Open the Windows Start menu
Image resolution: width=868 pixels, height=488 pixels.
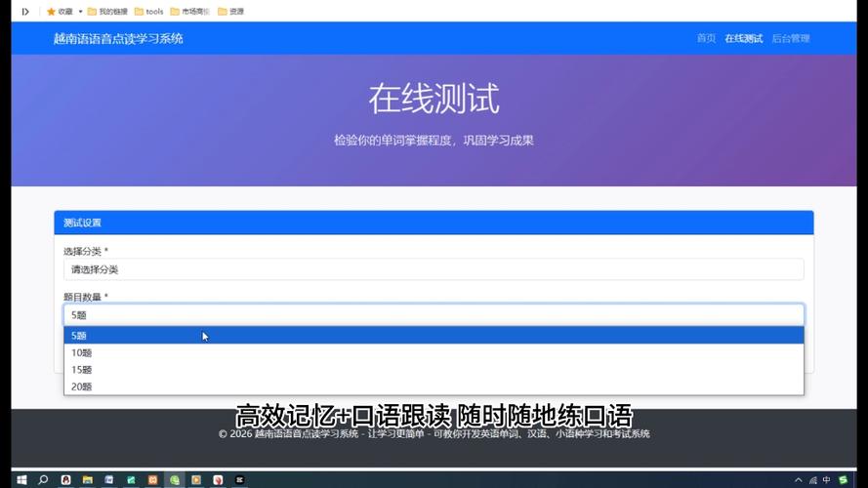tap(21, 479)
